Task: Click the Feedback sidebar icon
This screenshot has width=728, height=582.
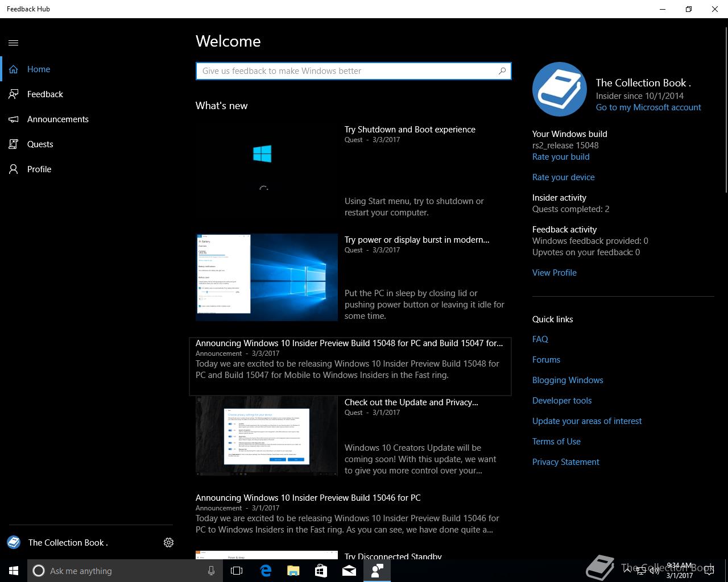Action: coord(14,94)
